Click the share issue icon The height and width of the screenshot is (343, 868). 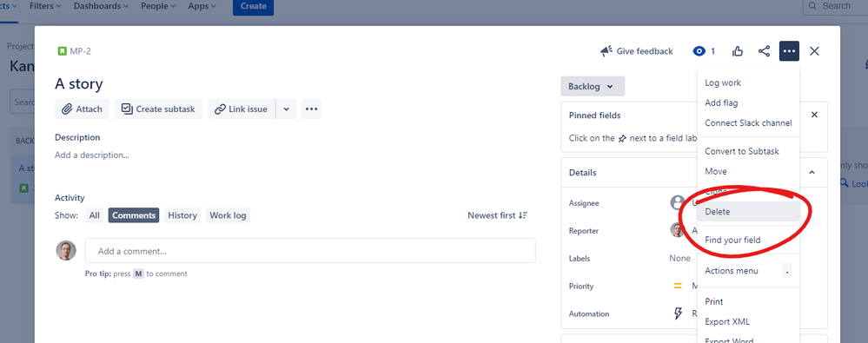[x=764, y=51]
